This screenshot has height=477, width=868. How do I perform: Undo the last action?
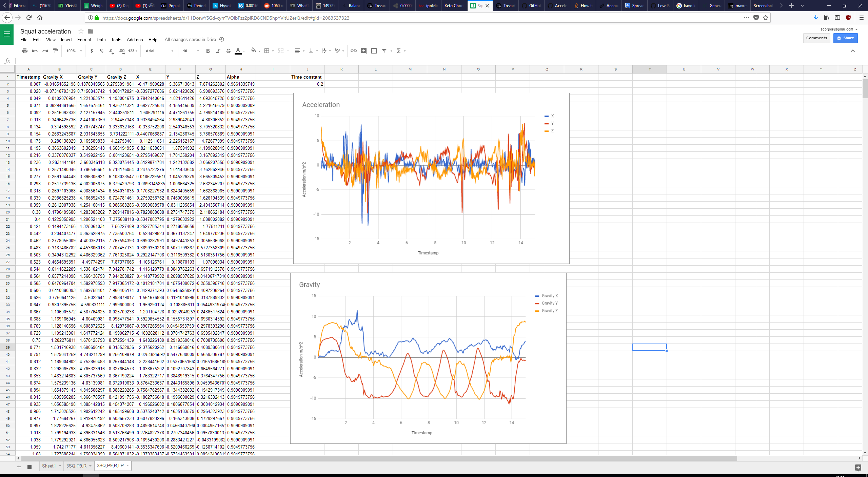tap(35, 51)
